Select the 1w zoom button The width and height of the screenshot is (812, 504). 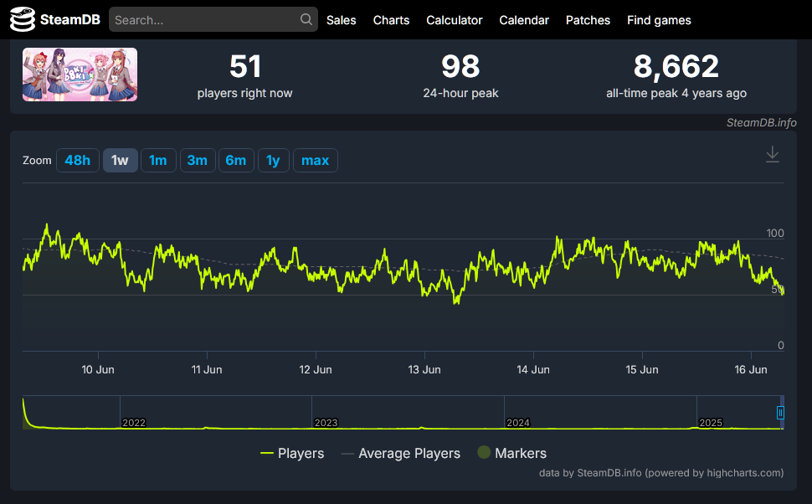121,161
